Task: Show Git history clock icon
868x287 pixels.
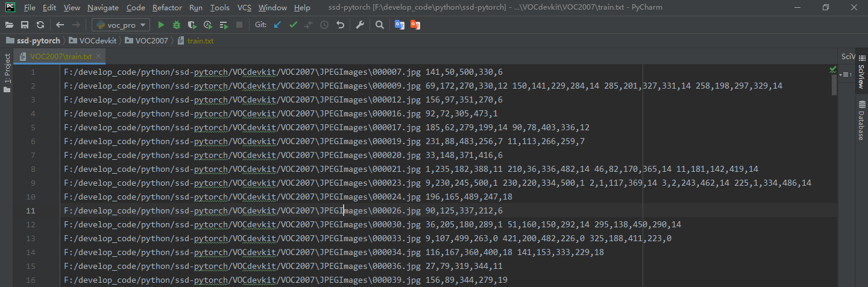Action: (324, 25)
